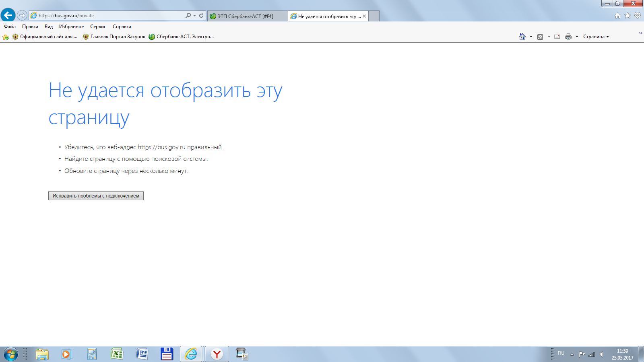Open the Сбербанк-АСТ favorites bar link
Image resolution: width=644 pixels, height=362 pixels.
[x=181, y=37]
